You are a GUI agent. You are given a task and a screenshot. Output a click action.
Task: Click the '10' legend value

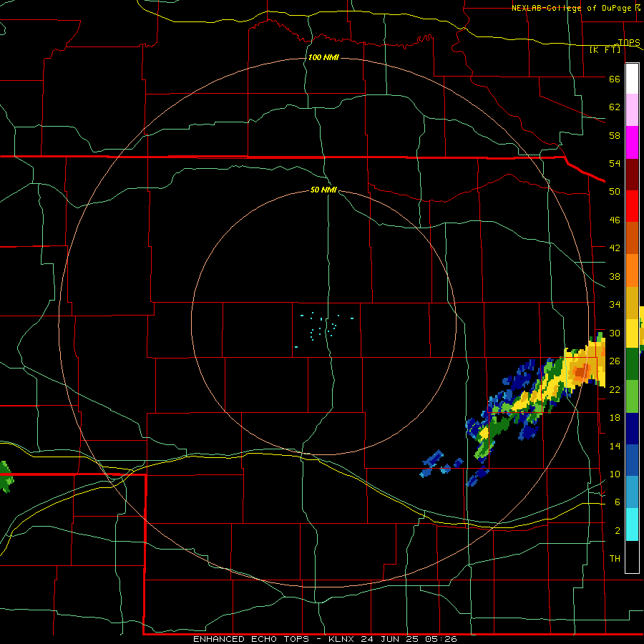pyautogui.click(x=615, y=474)
